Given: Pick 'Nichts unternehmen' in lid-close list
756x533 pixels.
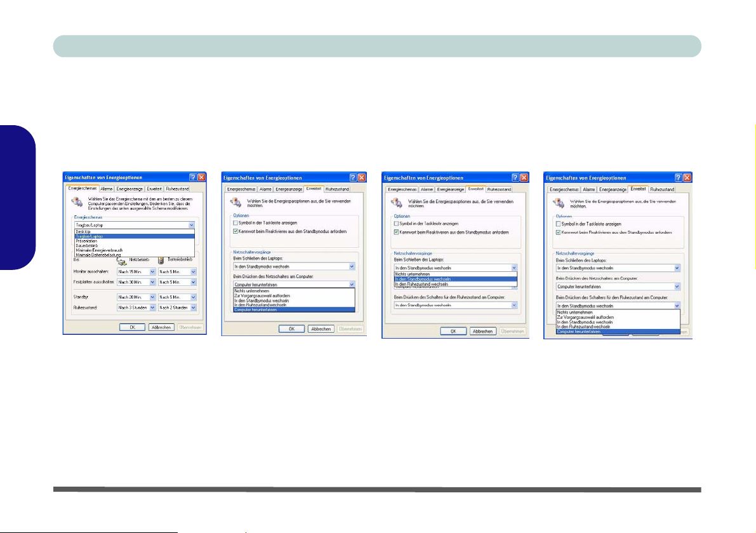Looking at the screenshot, I should pos(456,274).
